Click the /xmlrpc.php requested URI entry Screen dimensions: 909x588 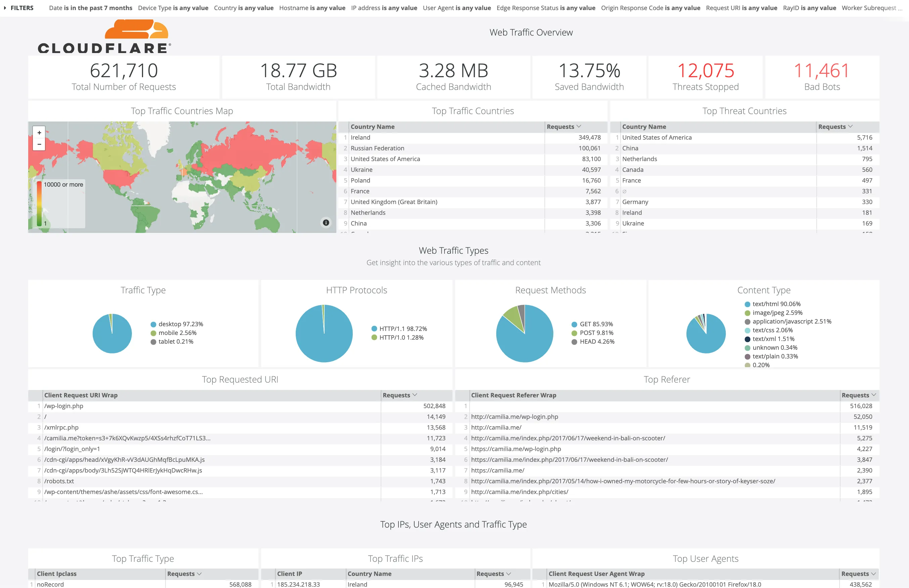pos(62,427)
